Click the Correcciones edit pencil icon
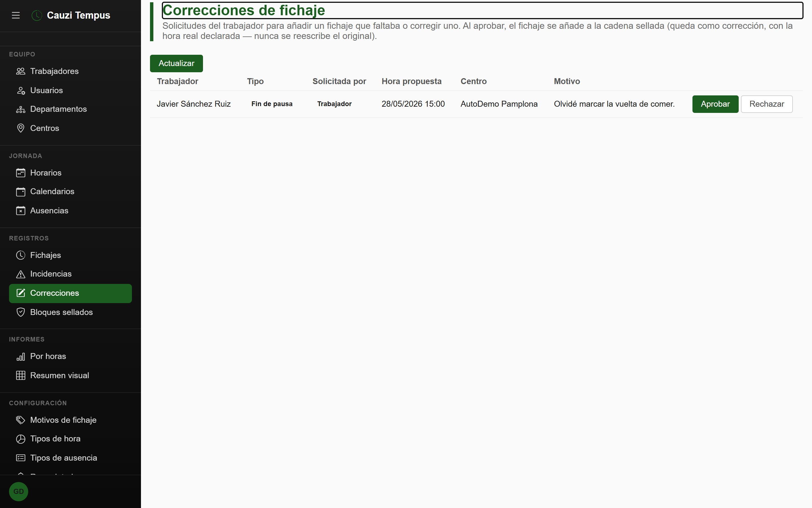The image size is (812, 508). [21, 293]
